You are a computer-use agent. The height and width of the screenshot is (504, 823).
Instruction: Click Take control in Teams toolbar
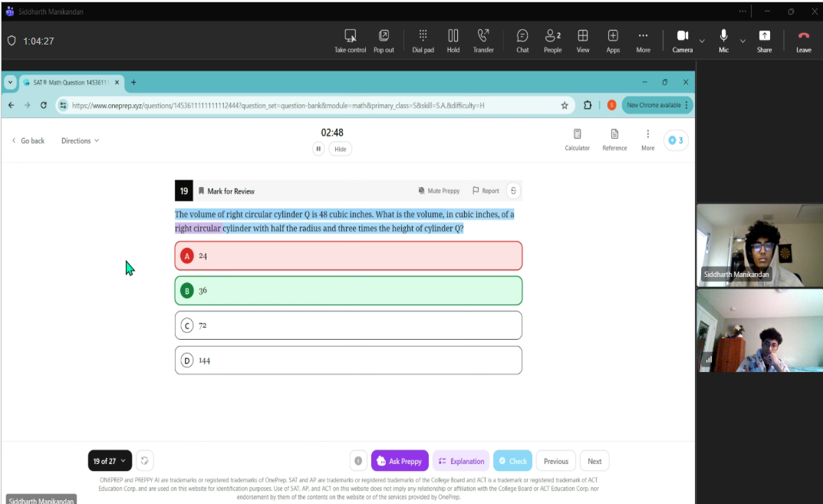coord(350,41)
